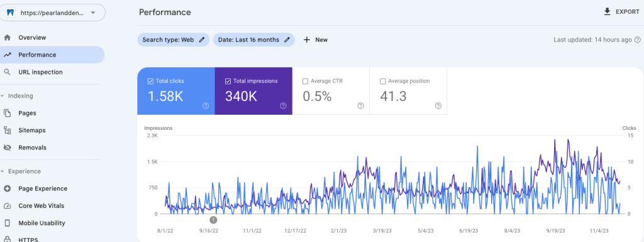Enable the Average CTR checkbox
Image resolution: width=644 pixels, height=242 pixels.
tap(305, 81)
